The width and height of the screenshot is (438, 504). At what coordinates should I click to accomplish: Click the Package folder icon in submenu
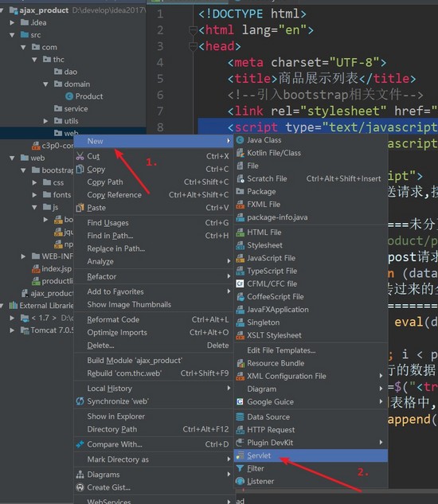coord(240,191)
